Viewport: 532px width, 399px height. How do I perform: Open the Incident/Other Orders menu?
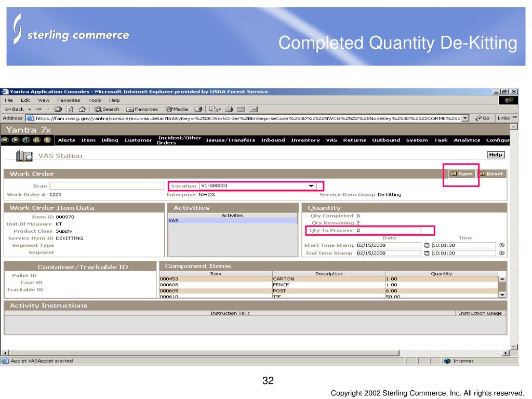pyautogui.click(x=179, y=140)
